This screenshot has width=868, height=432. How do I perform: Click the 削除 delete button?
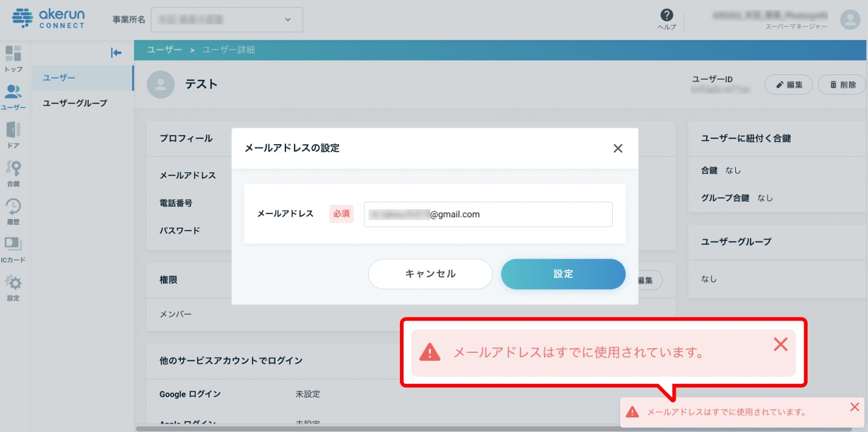tap(842, 85)
